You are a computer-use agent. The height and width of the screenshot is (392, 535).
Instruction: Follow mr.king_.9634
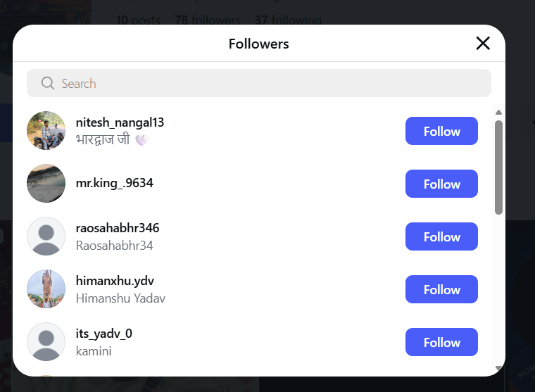click(x=441, y=184)
